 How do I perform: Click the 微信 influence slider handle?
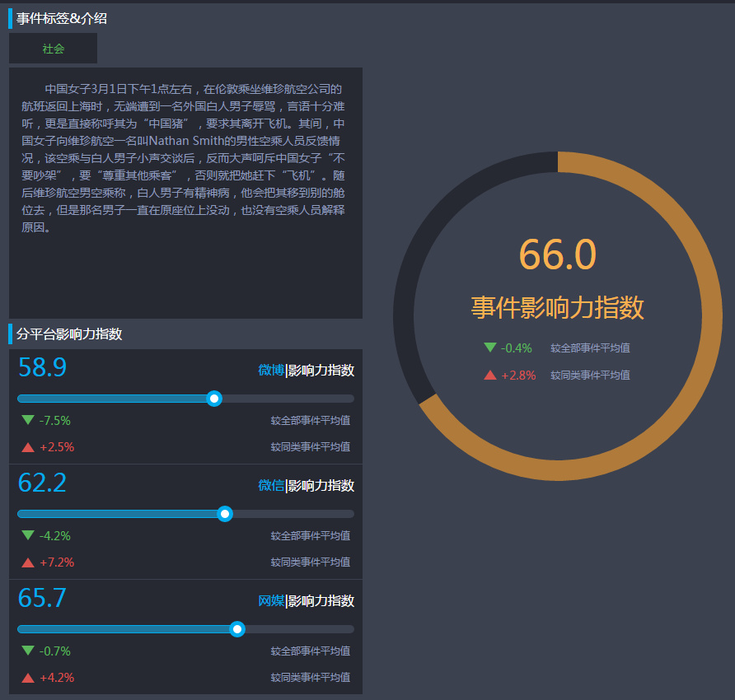225,514
